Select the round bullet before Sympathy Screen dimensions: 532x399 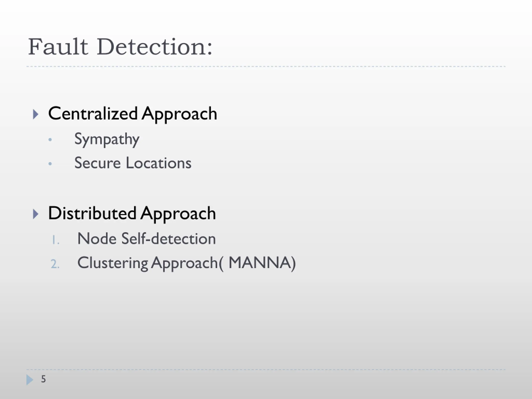click(x=50, y=139)
